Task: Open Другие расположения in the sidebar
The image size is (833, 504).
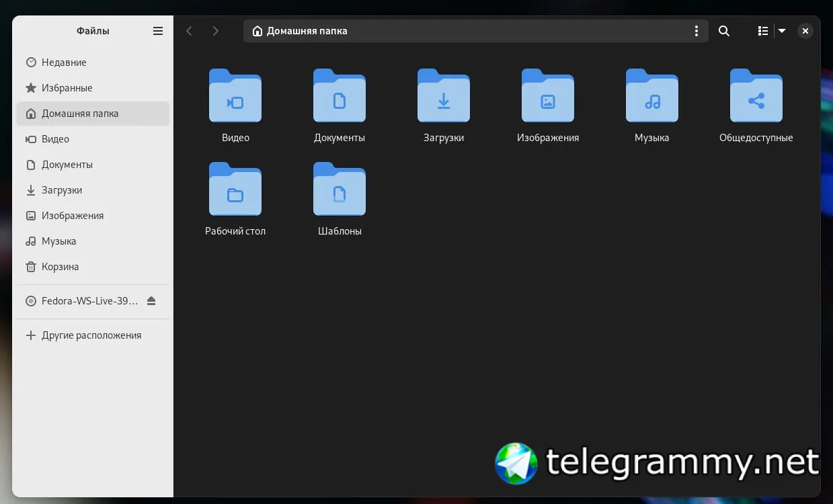Action: (93, 335)
